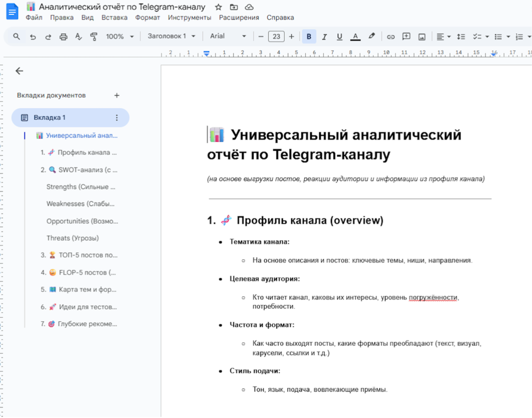532x418 pixels.
Task: Open the Формат menu
Action: point(148,18)
